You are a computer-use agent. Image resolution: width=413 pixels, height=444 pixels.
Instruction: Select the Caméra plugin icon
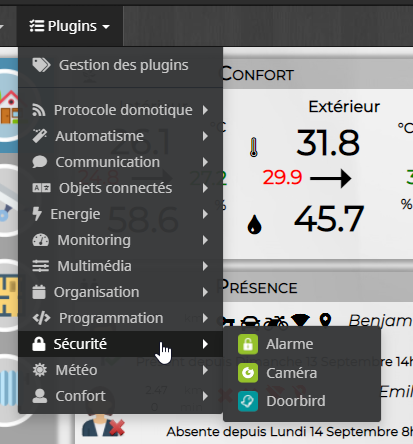click(248, 373)
